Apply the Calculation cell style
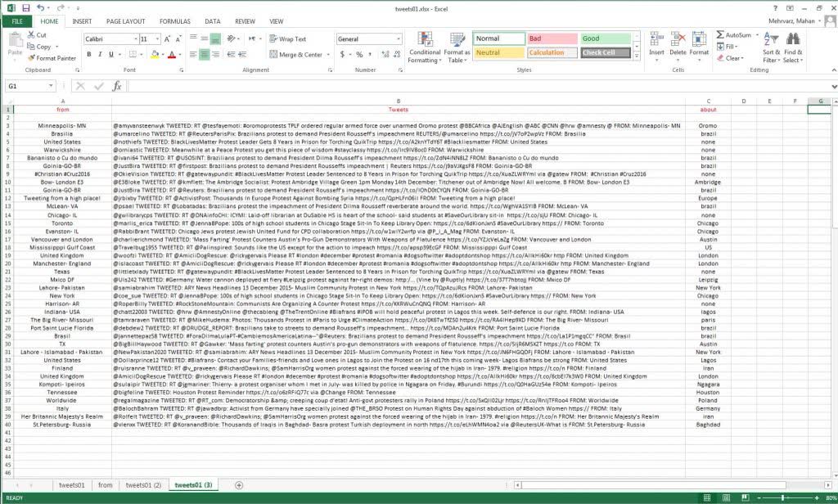 click(x=552, y=52)
